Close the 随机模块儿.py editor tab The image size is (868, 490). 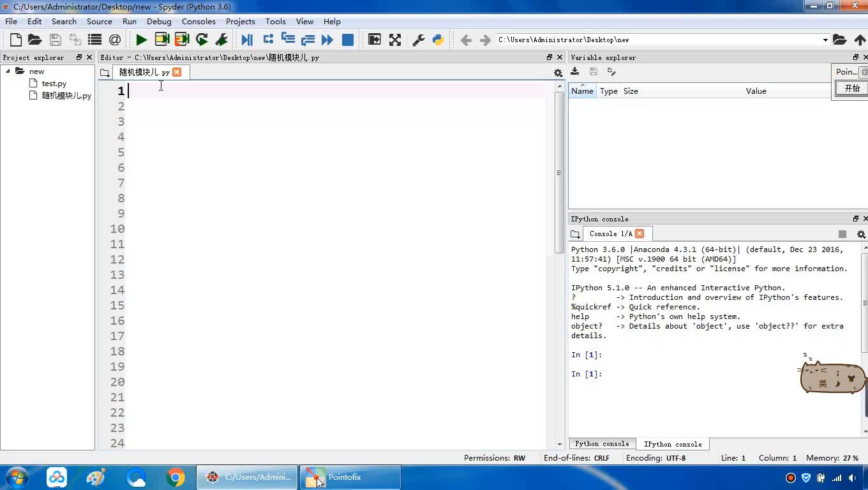pyautogui.click(x=177, y=72)
